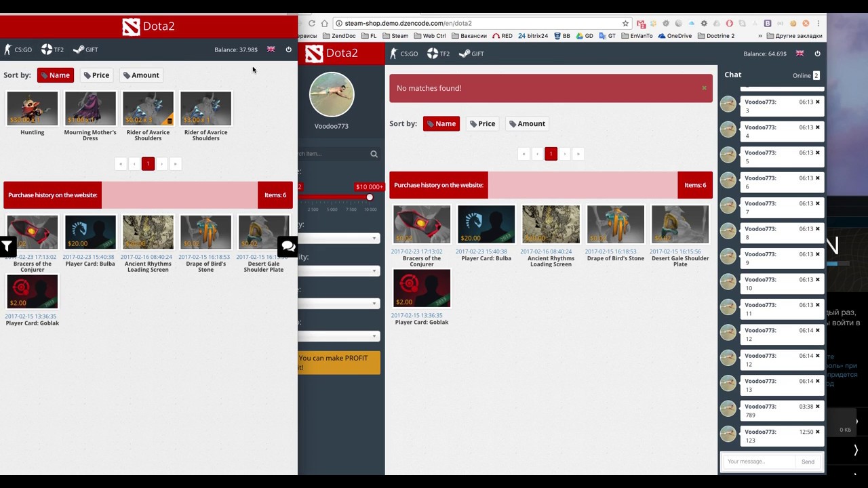Image resolution: width=868 pixels, height=488 pixels.
Task: Go to last page in left window pagination
Action: pyautogui.click(x=175, y=164)
